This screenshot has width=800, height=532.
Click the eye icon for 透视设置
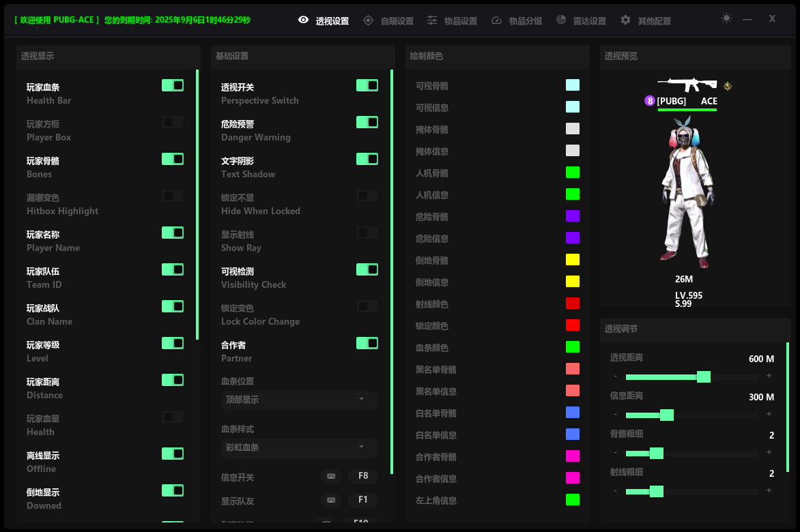click(304, 20)
